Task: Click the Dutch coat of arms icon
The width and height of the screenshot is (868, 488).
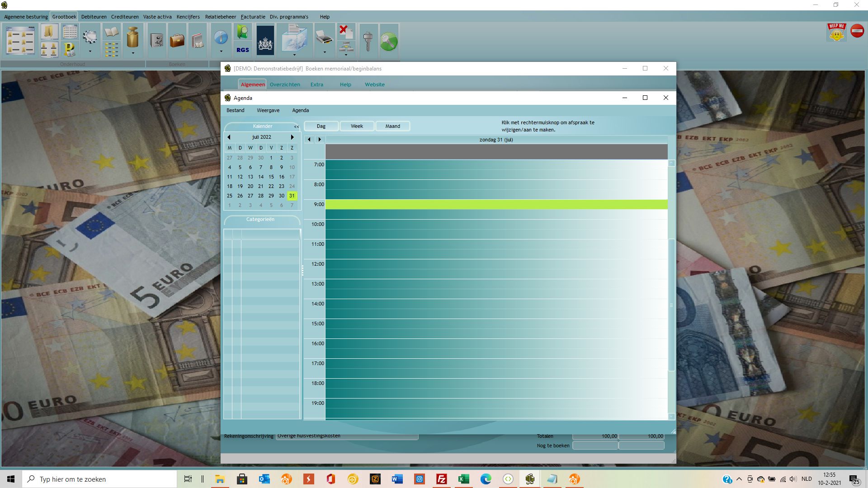Action: [265, 40]
